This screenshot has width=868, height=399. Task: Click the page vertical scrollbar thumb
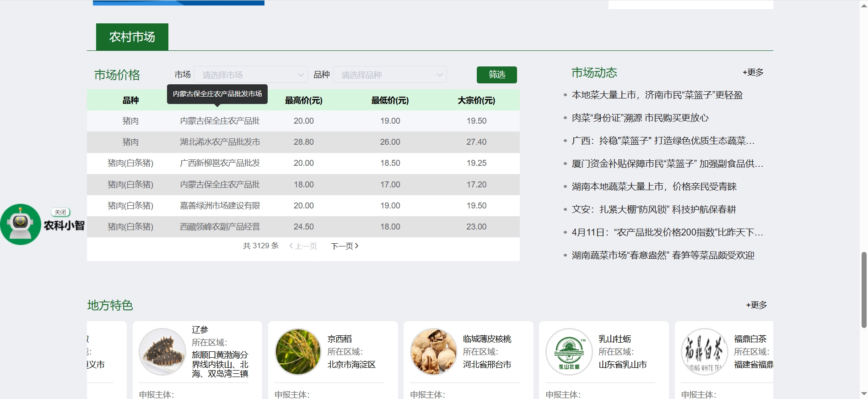[x=864, y=290]
